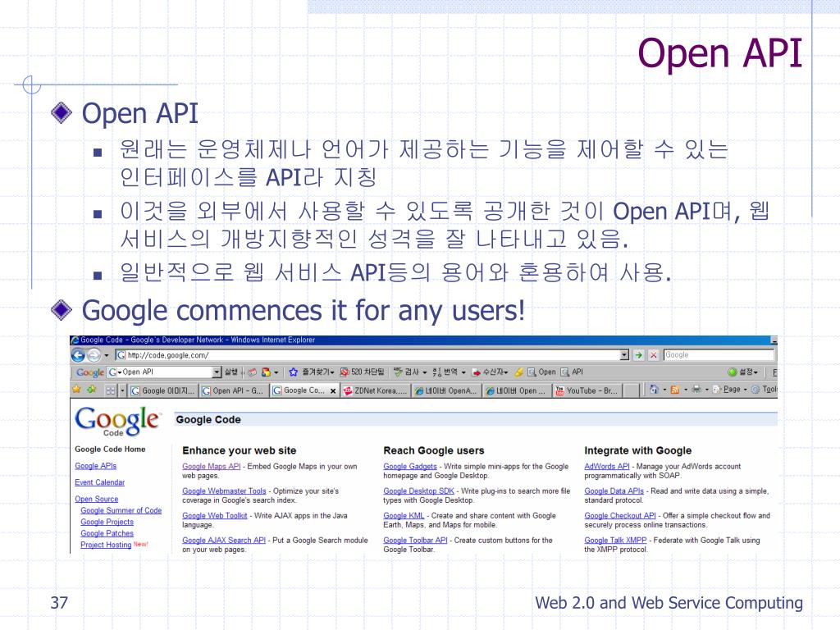Click the Add to Favorites star-plus icon
Screen dimensions: 840x630
pos(92,390)
